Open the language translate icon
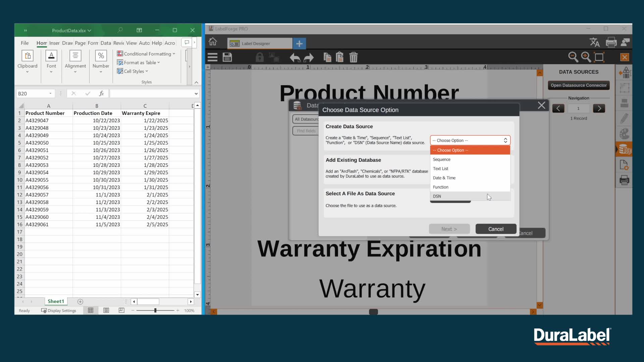The height and width of the screenshot is (362, 644). pyautogui.click(x=595, y=42)
